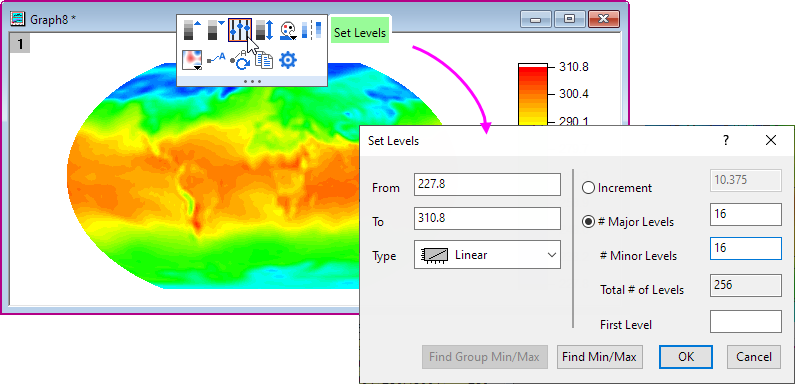
Task: Click the help question mark in dialog
Action: [x=726, y=140]
